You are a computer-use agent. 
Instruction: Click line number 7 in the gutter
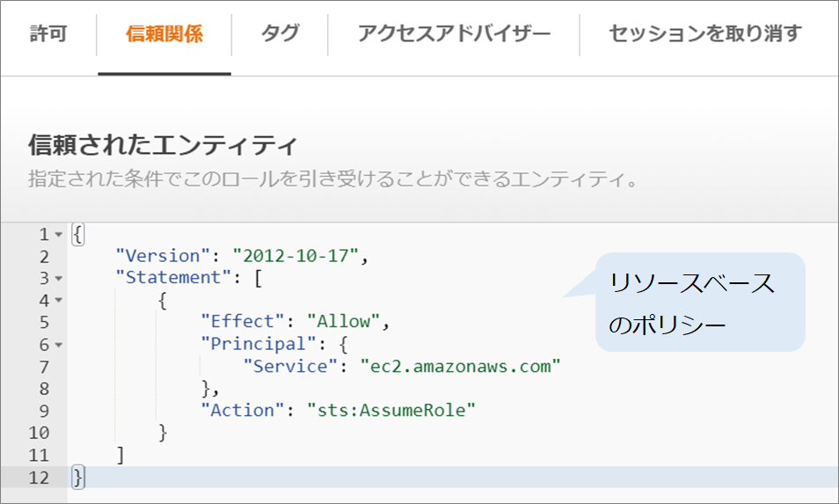(44, 367)
